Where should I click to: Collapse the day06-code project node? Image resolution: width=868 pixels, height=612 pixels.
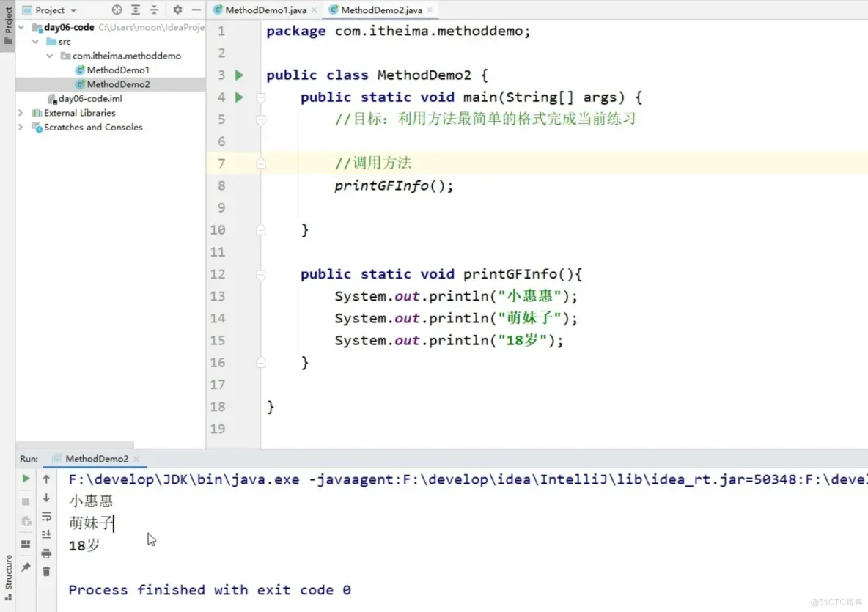(x=21, y=26)
